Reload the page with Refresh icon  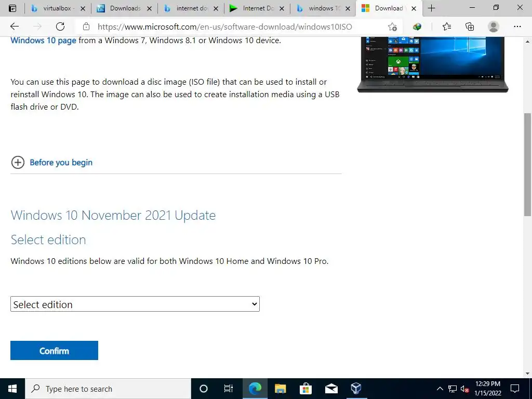pos(60,26)
